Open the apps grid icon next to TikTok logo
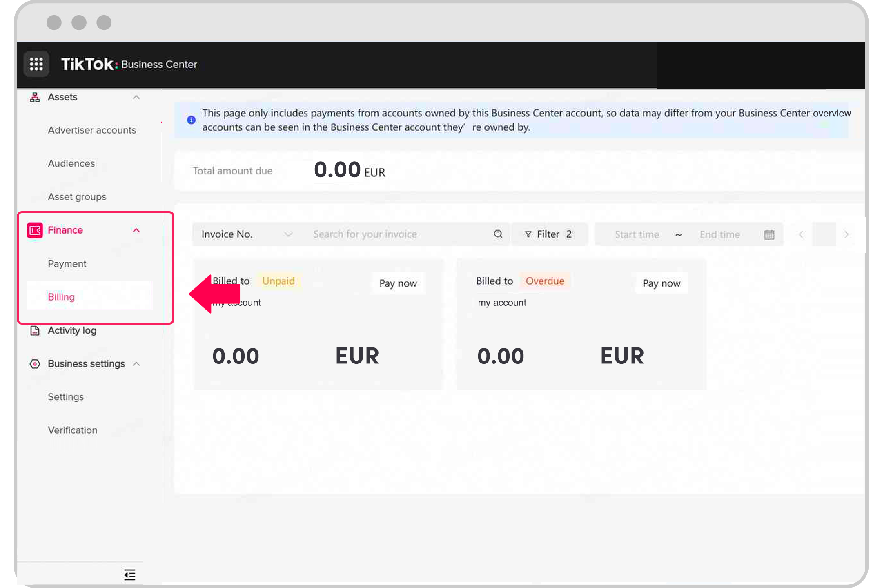The height and width of the screenshot is (588, 882). pyautogui.click(x=36, y=64)
